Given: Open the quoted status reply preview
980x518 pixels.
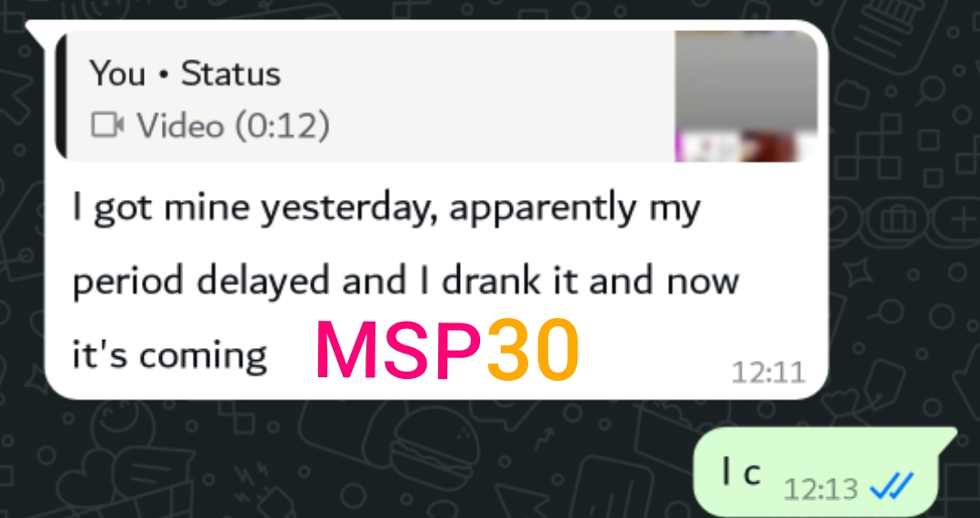Looking at the screenshot, I should tap(436, 95).
